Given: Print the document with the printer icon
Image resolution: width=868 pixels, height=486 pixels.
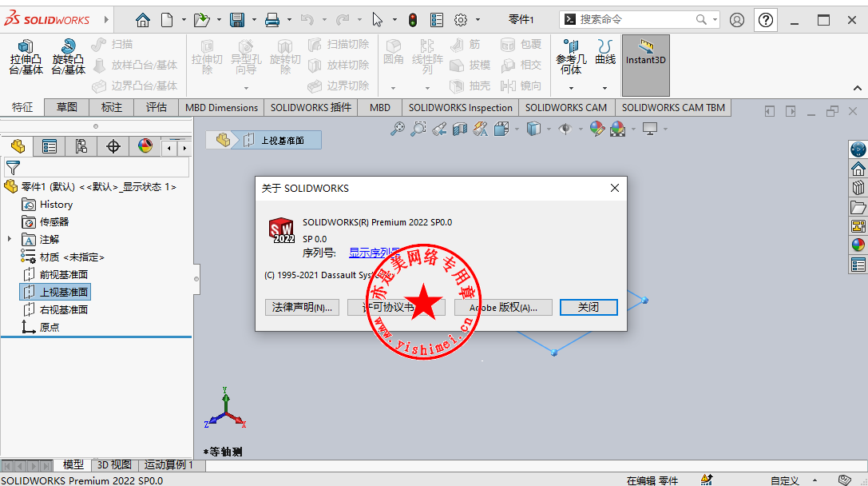Looking at the screenshot, I should [271, 20].
